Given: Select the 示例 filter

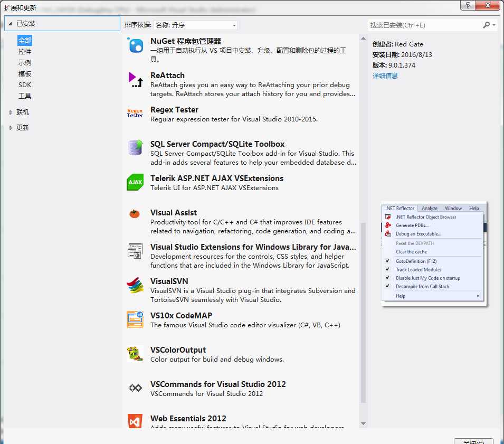Looking at the screenshot, I should coord(25,63).
